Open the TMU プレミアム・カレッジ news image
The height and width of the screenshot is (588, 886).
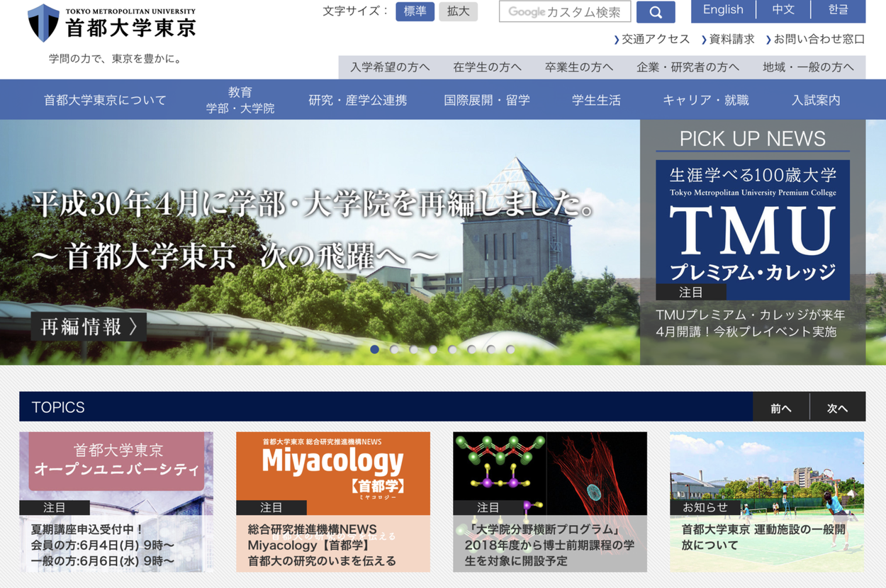point(752,229)
